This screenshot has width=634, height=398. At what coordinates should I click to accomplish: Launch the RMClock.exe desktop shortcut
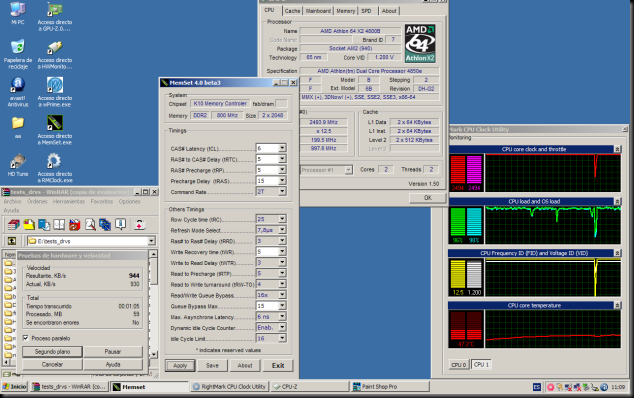point(55,168)
